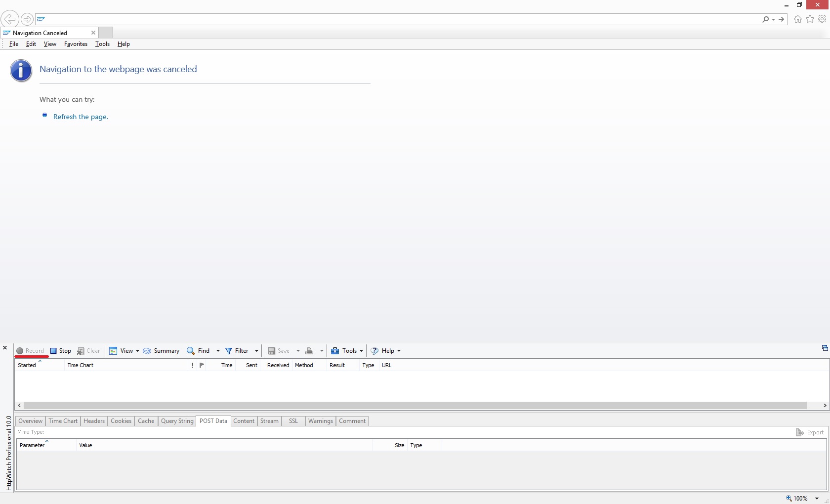Switch to the SSL tab

click(x=293, y=421)
